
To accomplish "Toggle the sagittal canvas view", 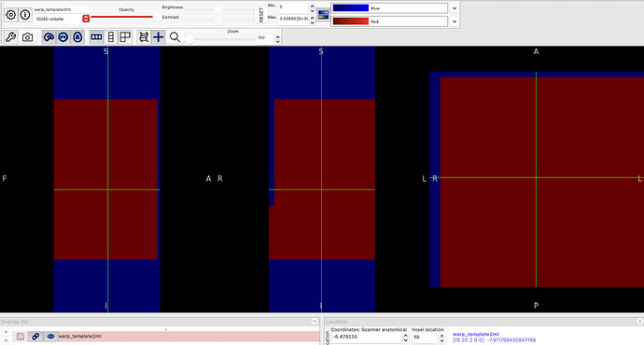I will 49,37.
